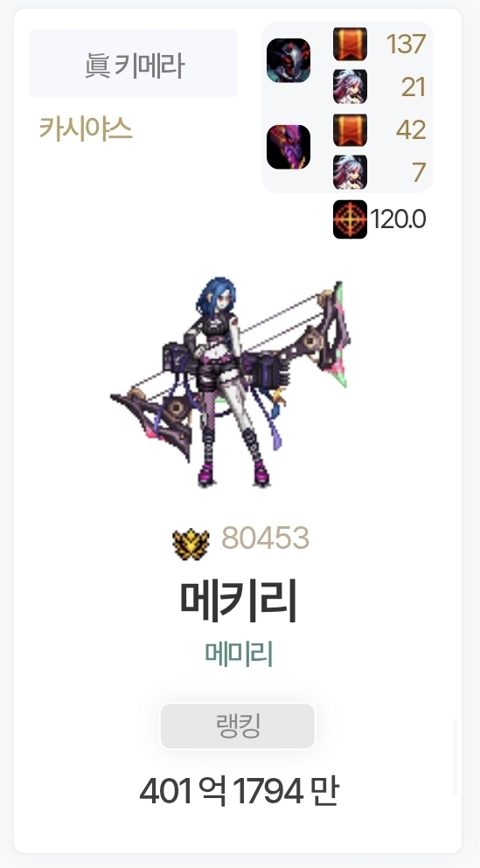Click the character face icon beside 21
The width and height of the screenshot is (480, 868).
pos(350,87)
